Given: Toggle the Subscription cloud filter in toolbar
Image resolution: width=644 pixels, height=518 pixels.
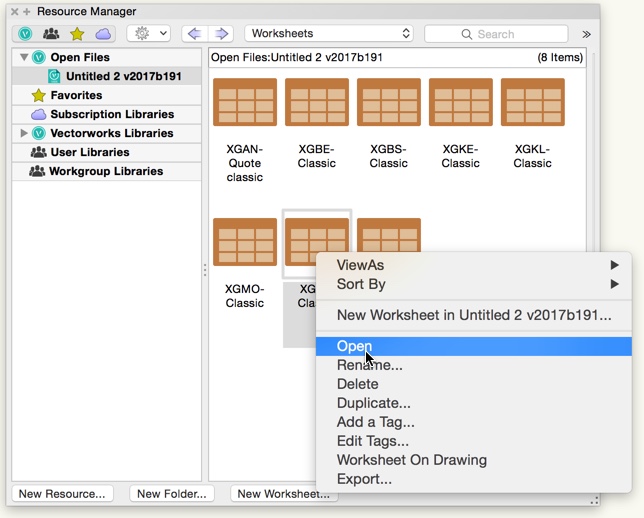Looking at the screenshot, I should [x=103, y=34].
